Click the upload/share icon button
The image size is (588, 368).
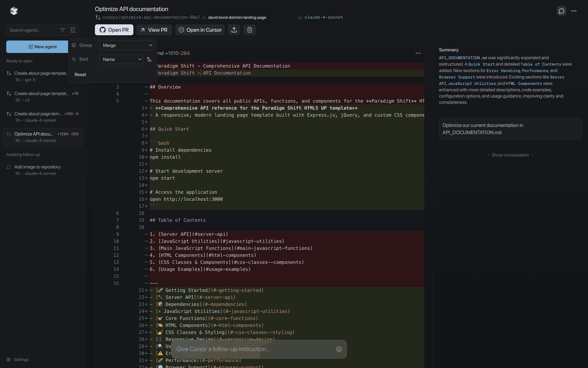click(234, 30)
